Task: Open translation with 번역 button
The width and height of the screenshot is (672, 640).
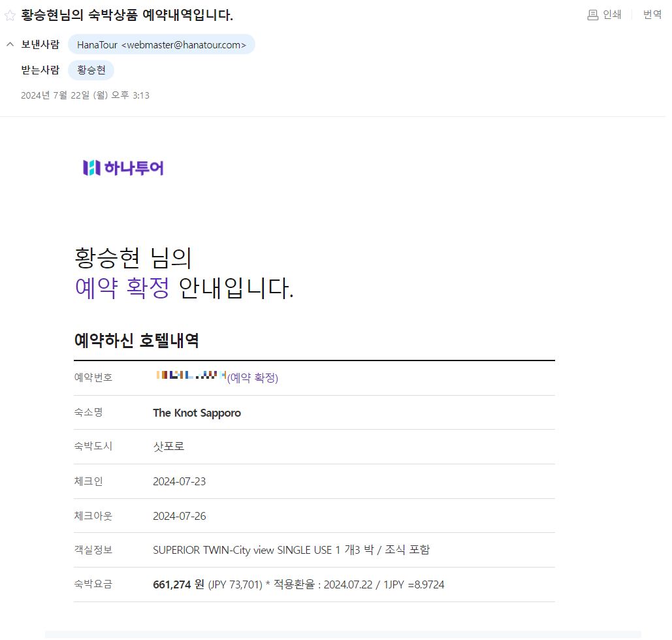Action: tap(652, 14)
